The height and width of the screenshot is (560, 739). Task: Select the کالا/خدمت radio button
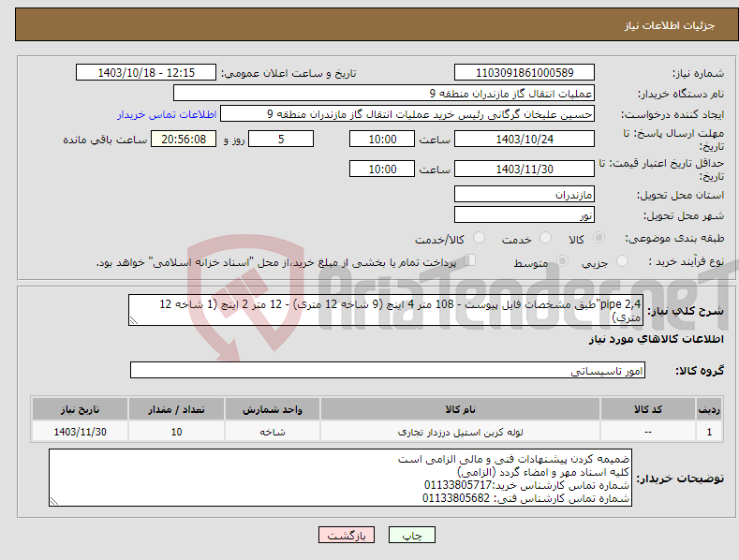click(x=479, y=238)
